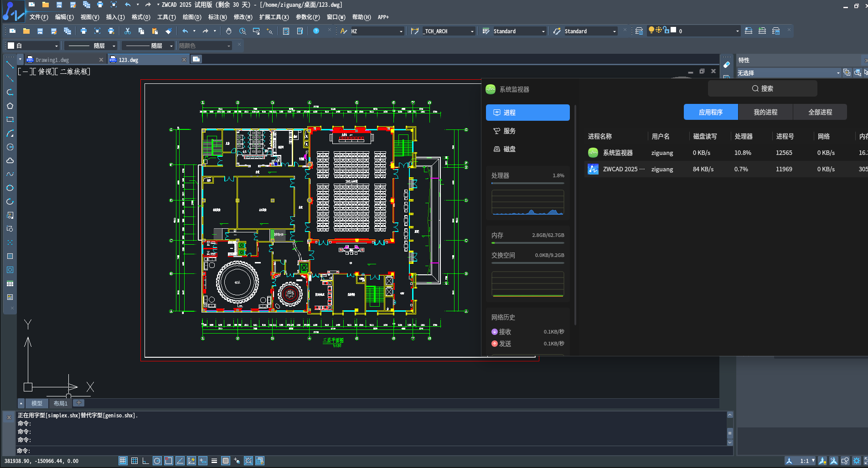Choose the Hatch tool in the draw toolbar
The height and width of the screenshot is (468, 868).
(x=10, y=256)
